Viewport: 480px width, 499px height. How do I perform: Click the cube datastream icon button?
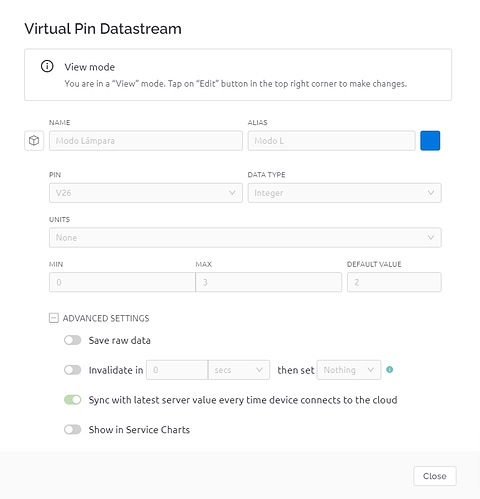point(34,141)
